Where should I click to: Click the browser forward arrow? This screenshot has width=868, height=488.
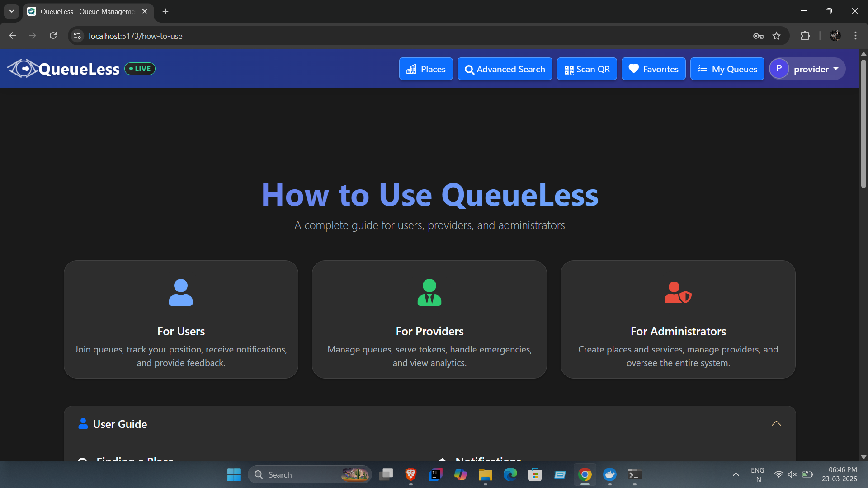coord(33,36)
